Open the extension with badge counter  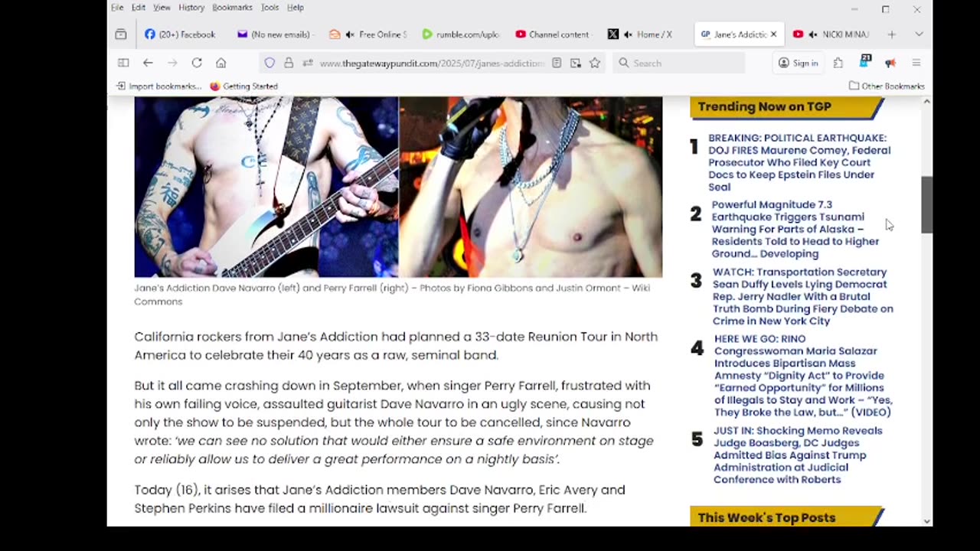click(x=864, y=62)
